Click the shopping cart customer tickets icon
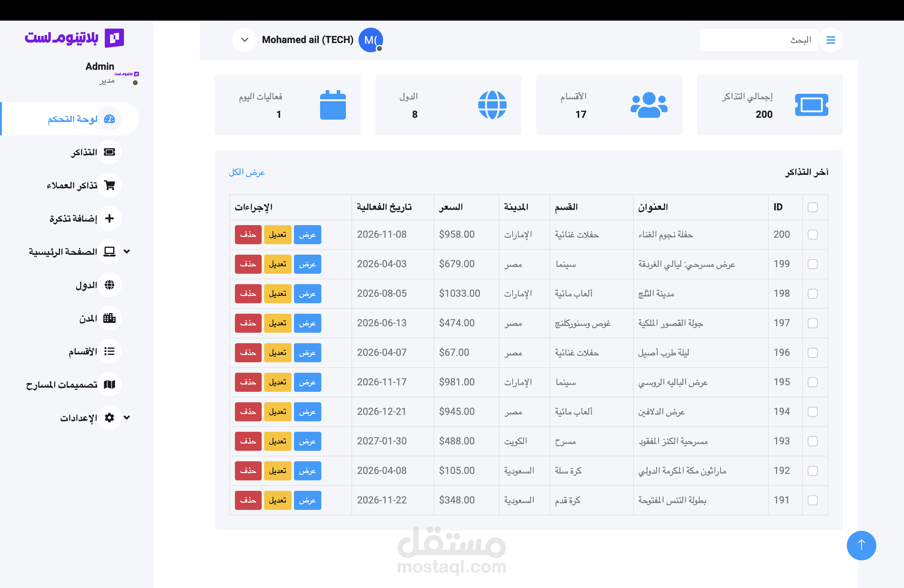The height and width of the screenshot is (588, 904). tap(109, 185)
